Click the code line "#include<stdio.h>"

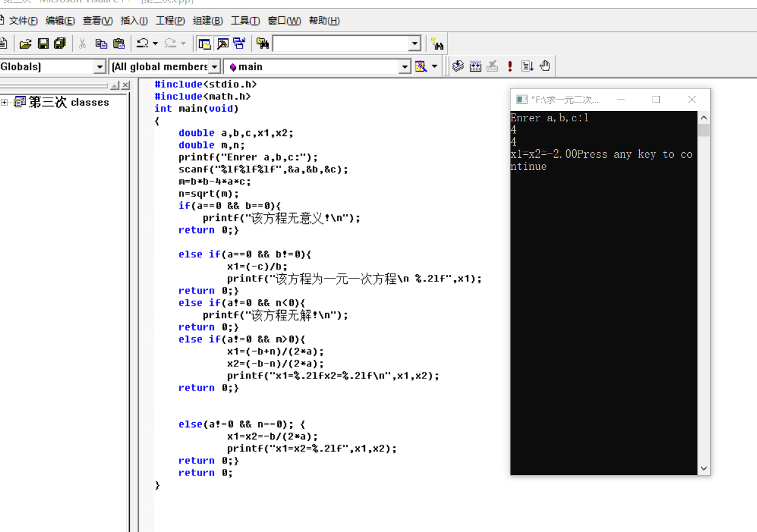click(x=206, y=84)
